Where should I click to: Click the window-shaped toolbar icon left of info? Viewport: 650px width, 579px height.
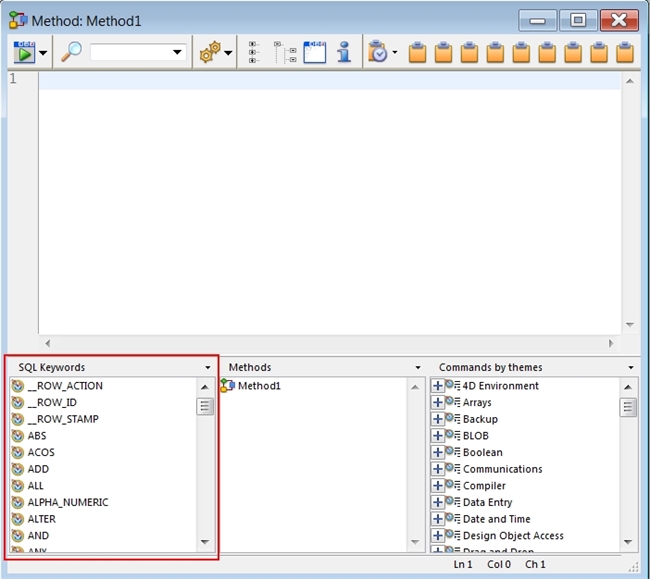coord(315,52)
